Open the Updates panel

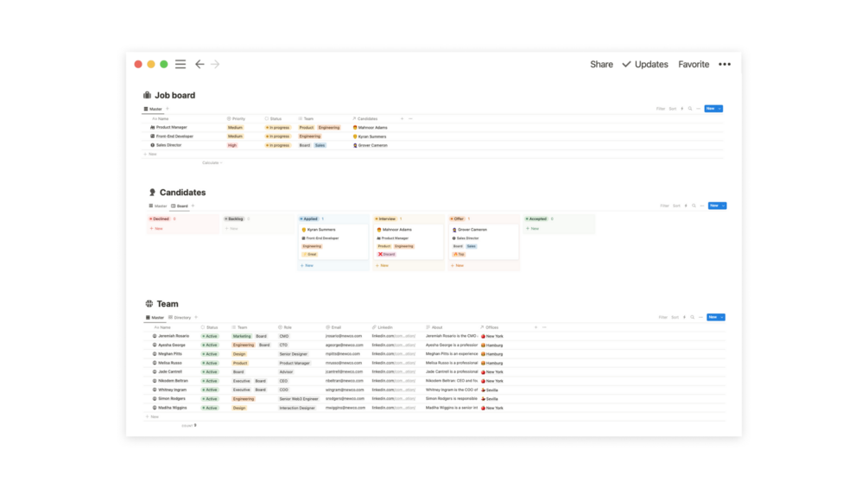click(645, 64)
